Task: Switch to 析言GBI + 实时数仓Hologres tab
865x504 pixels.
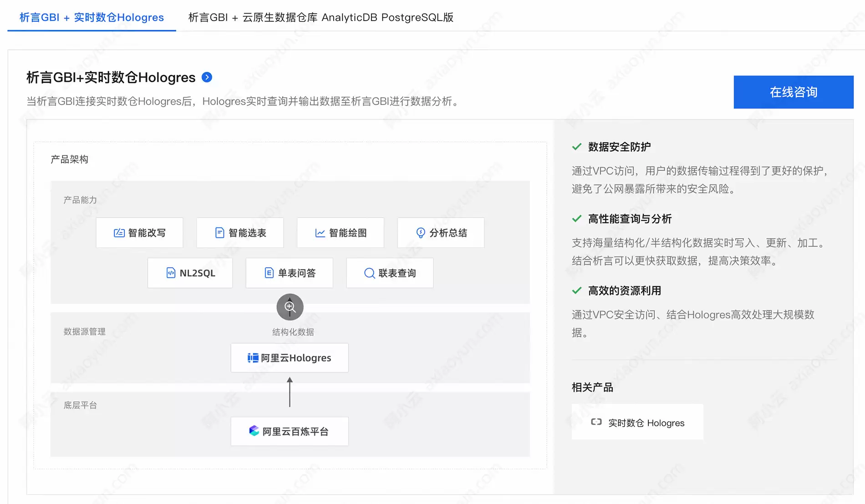Action: (x=92, y=17)
